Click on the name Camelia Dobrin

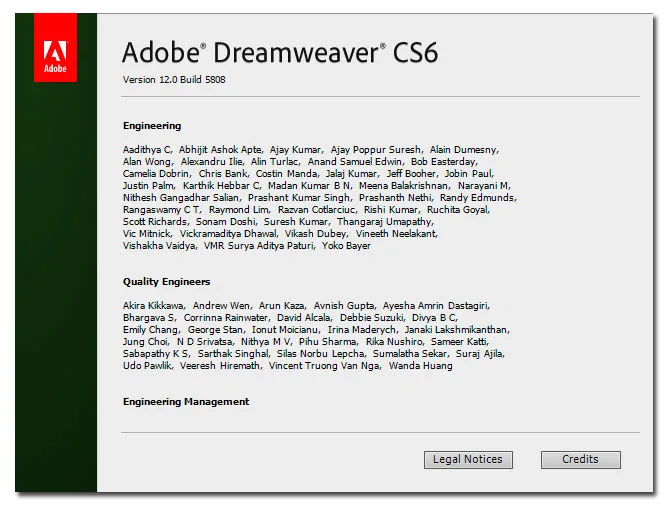click(155, 174)
